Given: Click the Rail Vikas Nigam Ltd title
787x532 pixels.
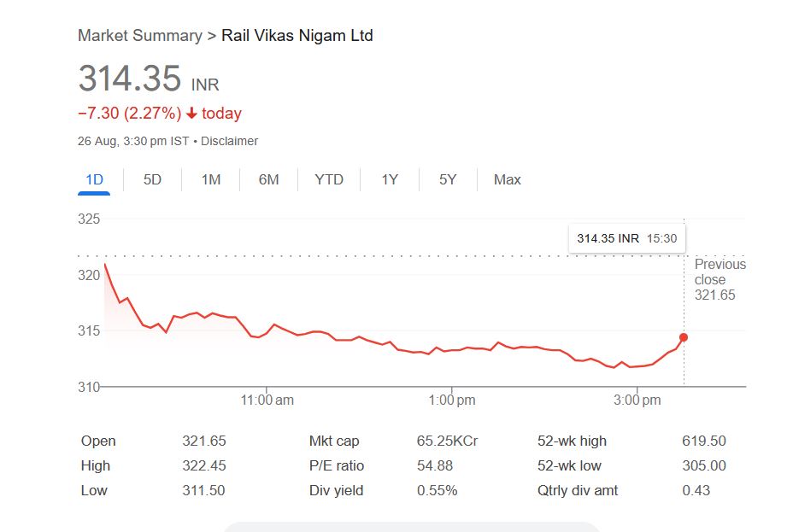Looking at the screenshot, I should (297, 36).
